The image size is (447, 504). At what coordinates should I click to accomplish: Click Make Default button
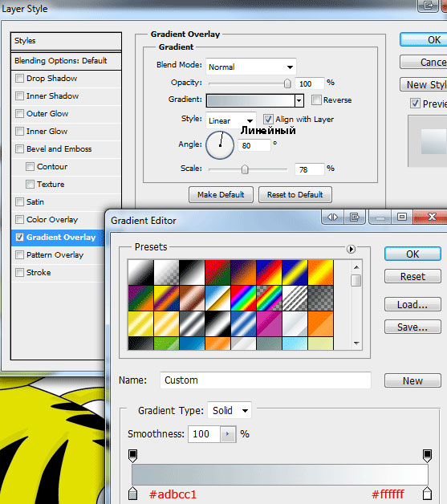(x=221, y=195)
